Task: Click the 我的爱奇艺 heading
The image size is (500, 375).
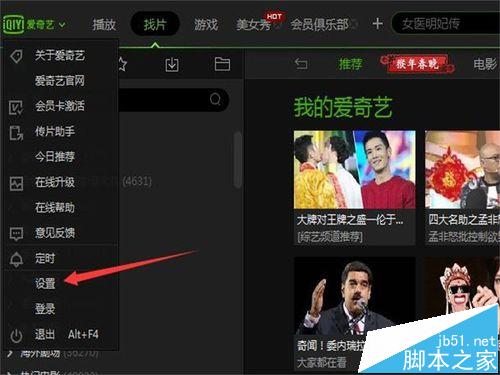Action: click(x=343, y=107)
